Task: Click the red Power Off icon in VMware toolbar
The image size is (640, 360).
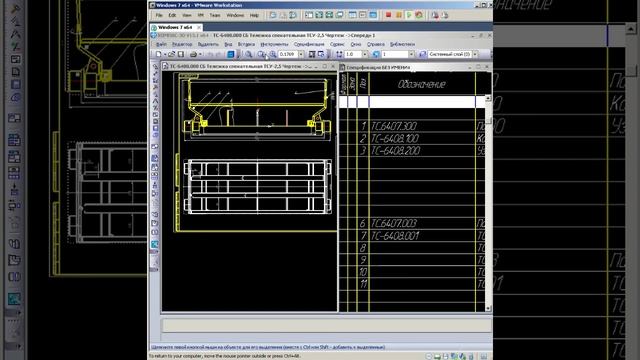Action: (388, 15)
